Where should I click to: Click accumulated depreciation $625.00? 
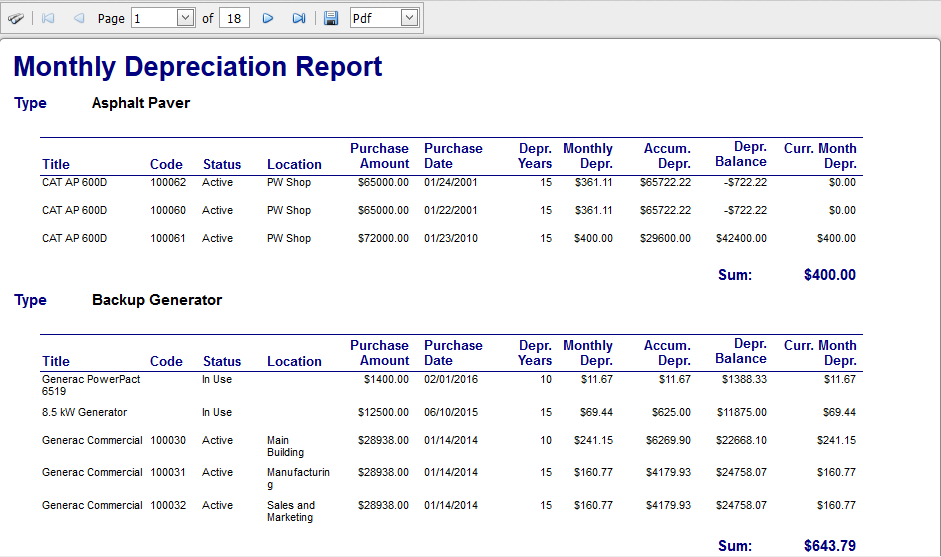pos(671,413)
